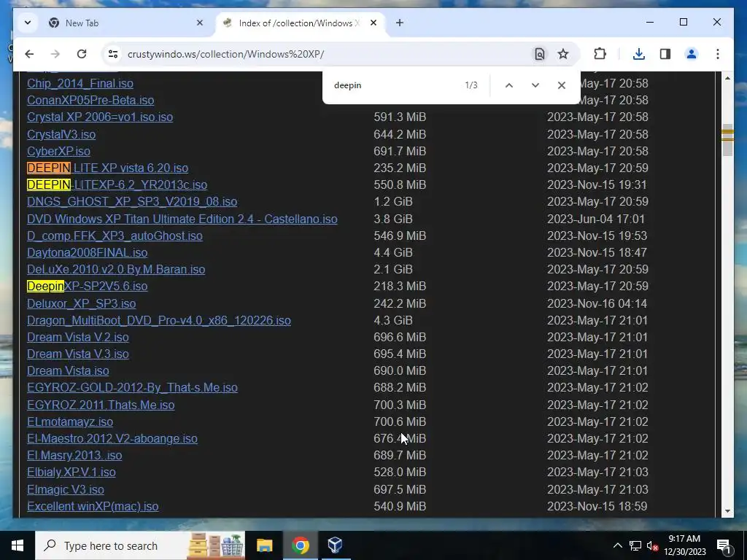Close the New Tab tab
The height and width of the screenshot is (560, 747).
[200, 23]
